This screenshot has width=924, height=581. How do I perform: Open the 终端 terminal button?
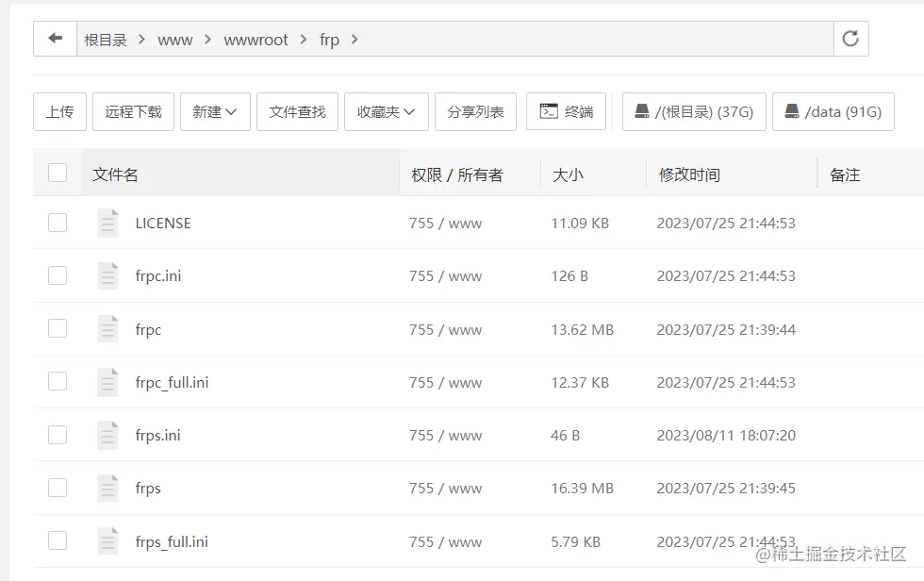pyautogui.click(x=566, y=111)
